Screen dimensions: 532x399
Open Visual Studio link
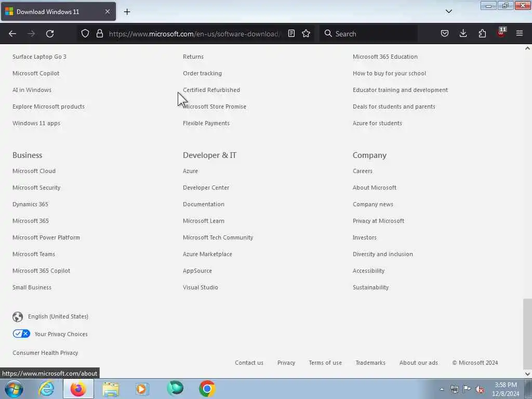pyautogui.click(x=201, y=287)
